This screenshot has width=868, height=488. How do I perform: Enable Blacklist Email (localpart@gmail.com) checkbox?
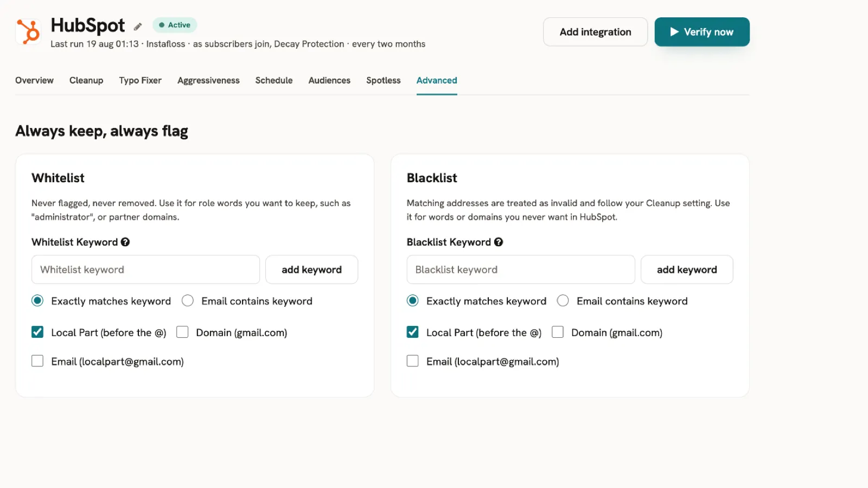(x=413, y=361)
